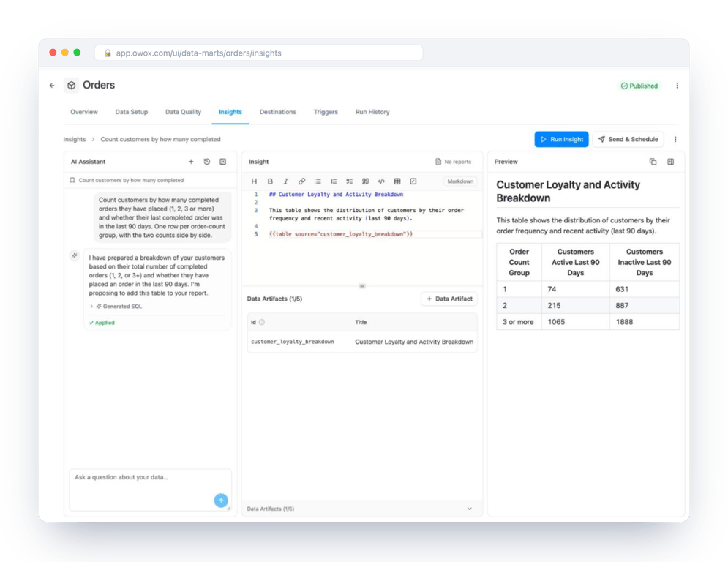Screen dimensions: 728x562
Task: Click the Send & Schedule button
Action: (628, 139)
